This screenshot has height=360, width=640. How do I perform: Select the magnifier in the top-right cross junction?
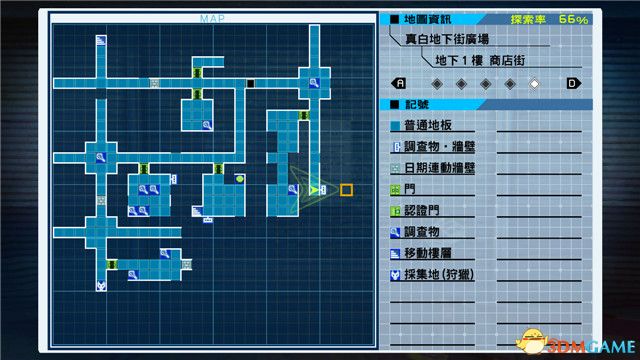point(314,83)
